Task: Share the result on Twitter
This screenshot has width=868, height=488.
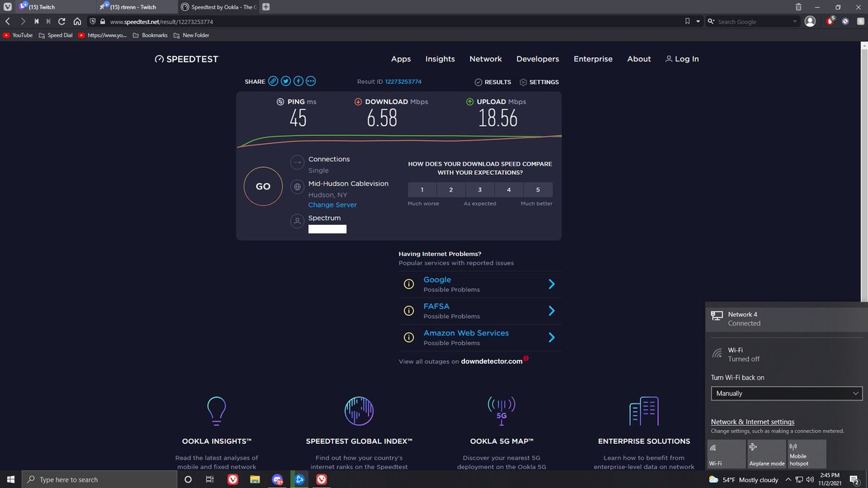Action: [286, 82]
